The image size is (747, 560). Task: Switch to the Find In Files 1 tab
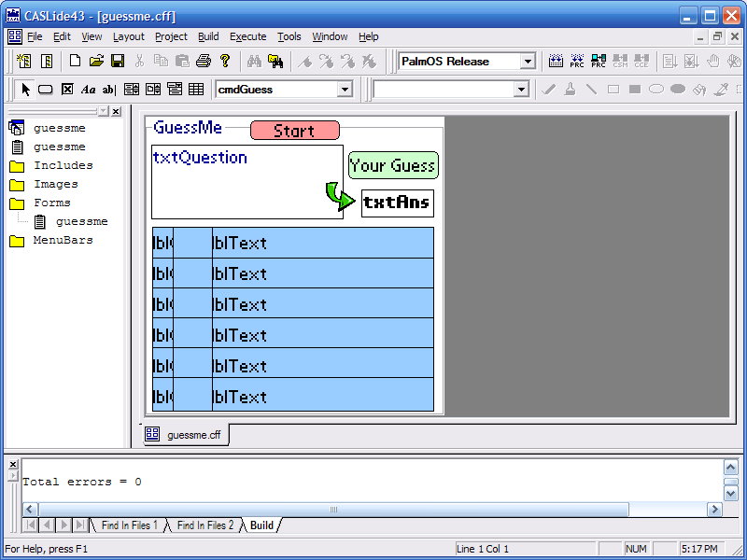(129, 525)
